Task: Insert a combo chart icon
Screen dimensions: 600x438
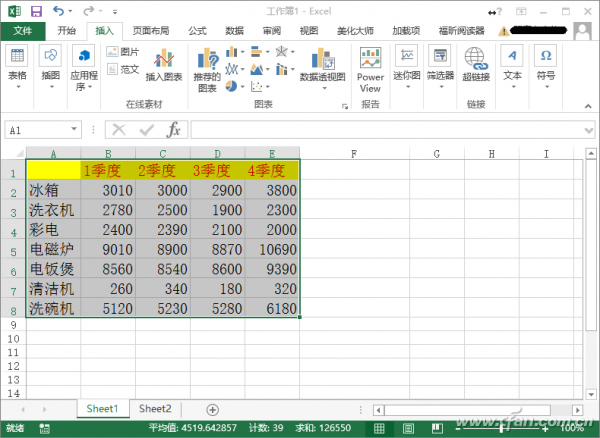Action: pos(282,69)
